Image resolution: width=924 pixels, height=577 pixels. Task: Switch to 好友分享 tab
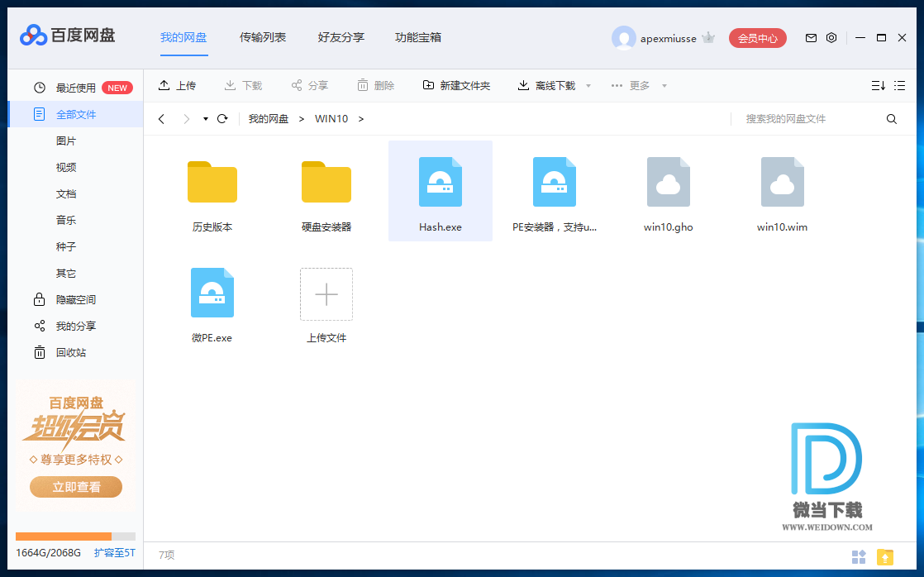coord(341,37)
